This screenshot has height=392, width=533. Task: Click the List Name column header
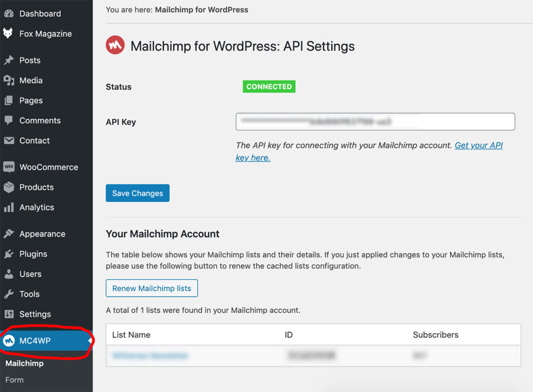[131, 335]
